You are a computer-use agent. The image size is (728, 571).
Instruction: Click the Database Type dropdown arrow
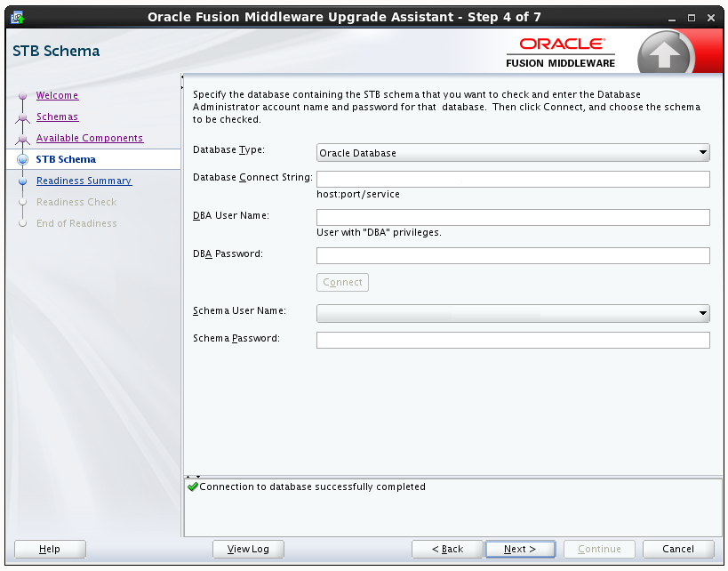tap(703, 152)
